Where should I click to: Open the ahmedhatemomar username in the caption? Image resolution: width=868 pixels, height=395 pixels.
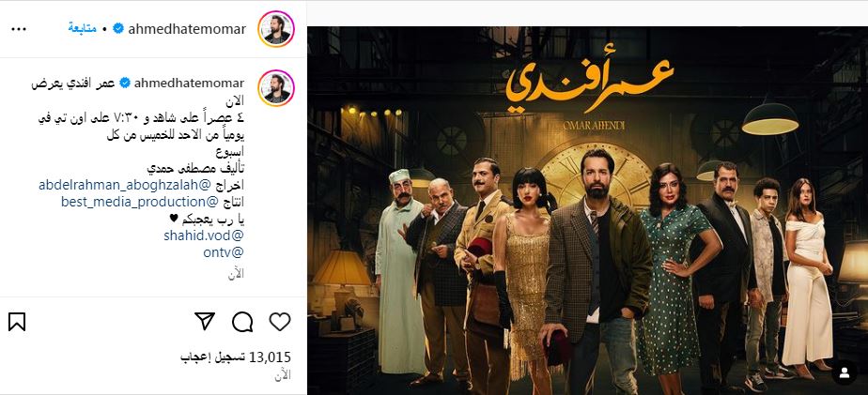189,83
